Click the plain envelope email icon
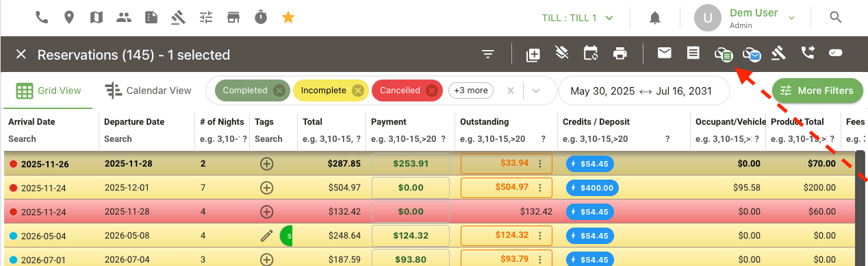 point(664,52)
